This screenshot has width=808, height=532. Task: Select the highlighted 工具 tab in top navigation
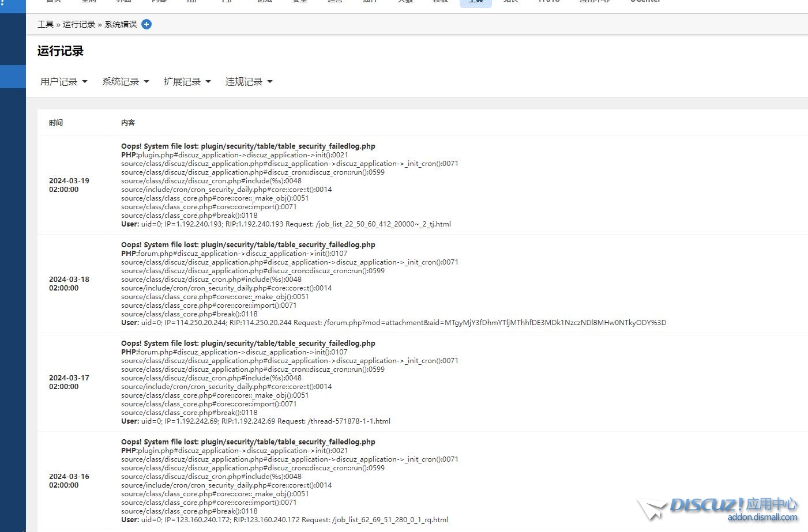coord(475,2)
